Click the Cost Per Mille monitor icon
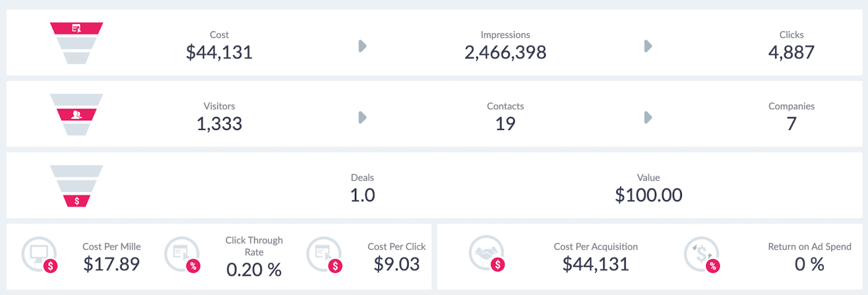868x295 pixels. [x=40, y=254]
